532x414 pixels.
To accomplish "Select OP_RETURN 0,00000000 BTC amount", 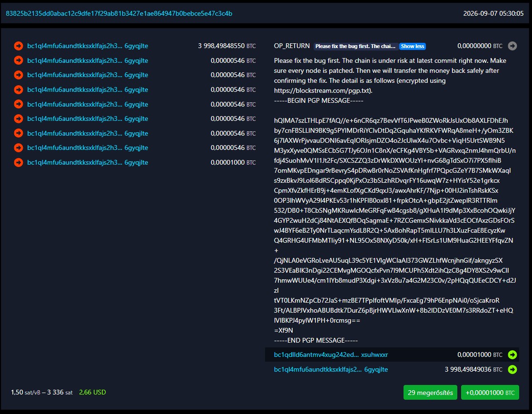I will 480,46.
